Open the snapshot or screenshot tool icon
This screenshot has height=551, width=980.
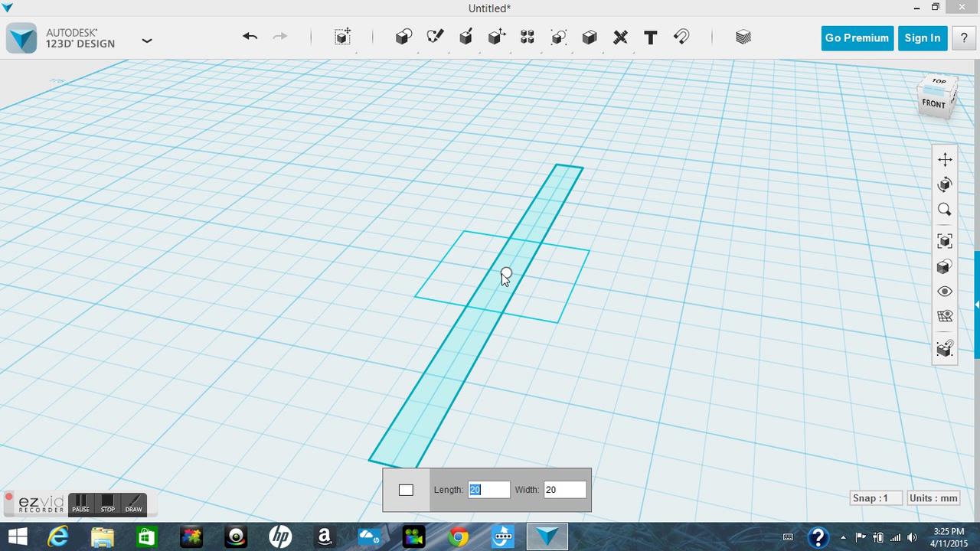point(945,349)
